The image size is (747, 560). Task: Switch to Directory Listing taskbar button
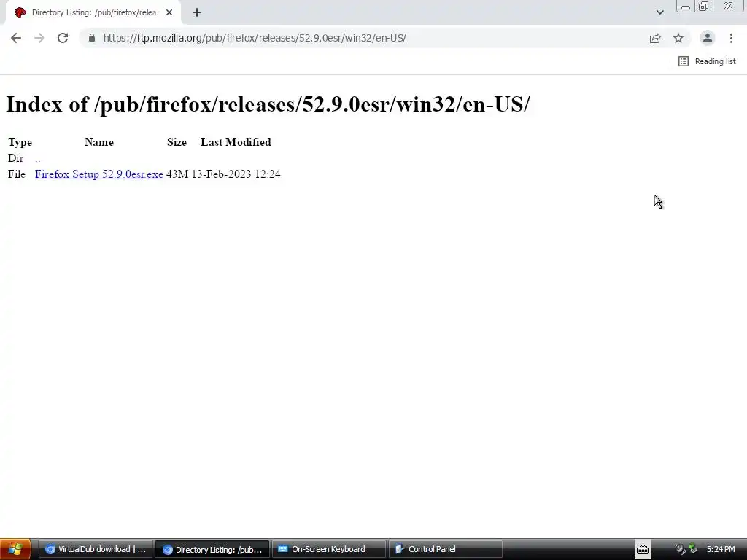212,550
